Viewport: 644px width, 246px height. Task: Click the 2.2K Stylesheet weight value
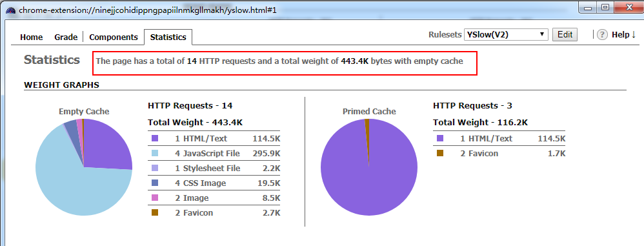coord(272,169)
